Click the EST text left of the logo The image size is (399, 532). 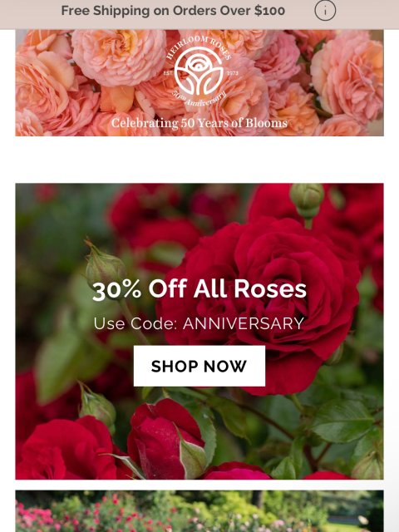pos(168,73)
